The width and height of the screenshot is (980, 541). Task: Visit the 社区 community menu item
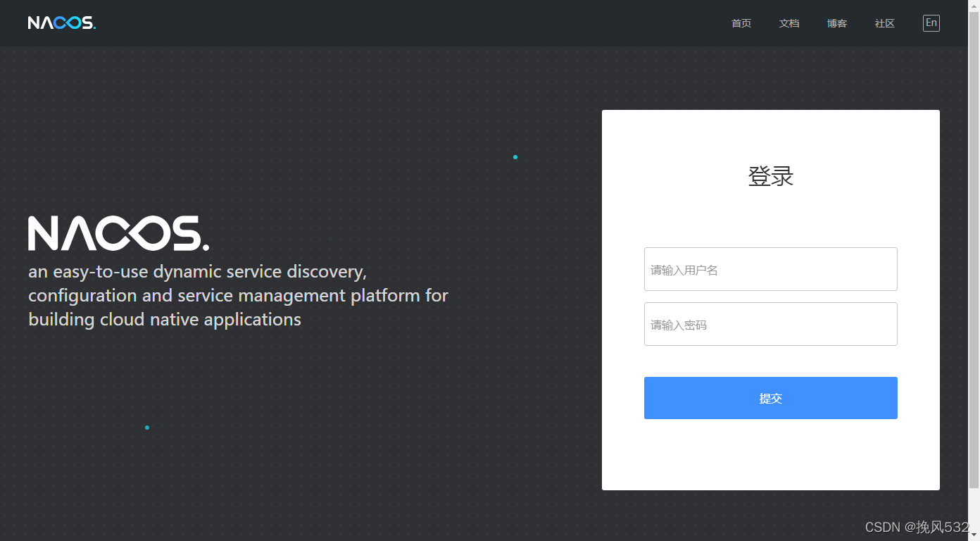pos(885,23)
